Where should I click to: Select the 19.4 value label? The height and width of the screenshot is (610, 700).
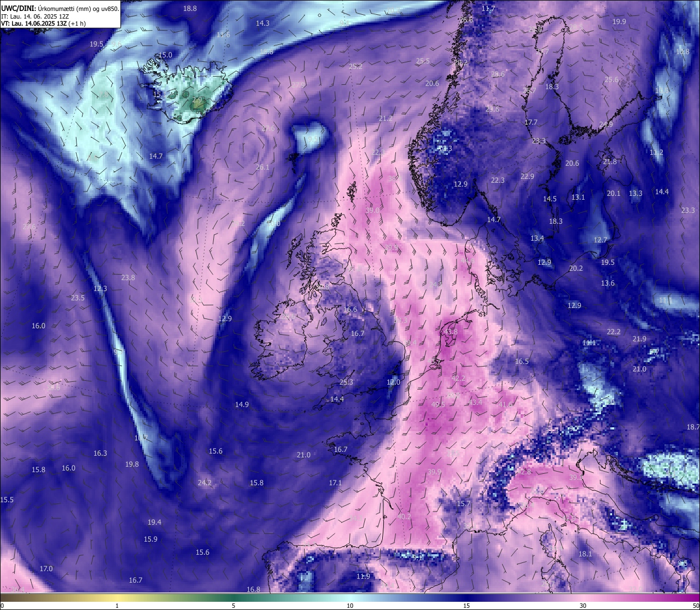[x=154, y=522]
